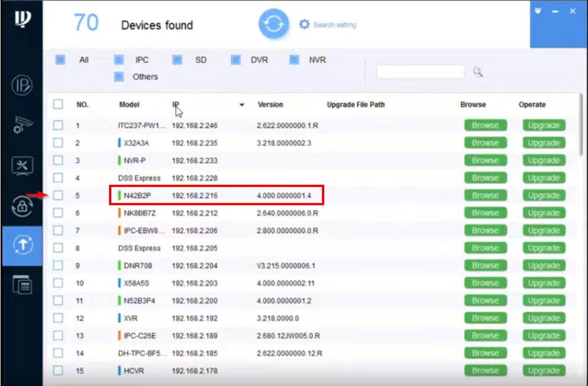Viewport: 588px width, 386px height.
Task: Toggle the Others device filter
Action: tap(119, 77)
